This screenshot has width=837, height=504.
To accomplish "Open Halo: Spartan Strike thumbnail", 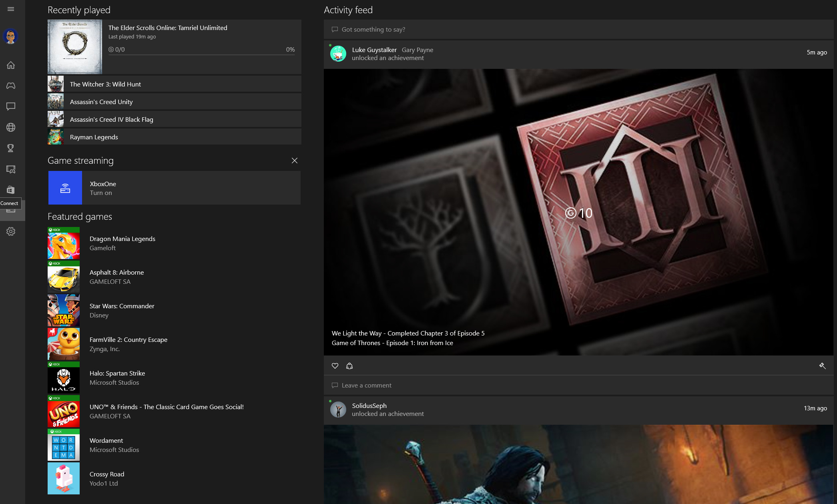I will 64,377.
